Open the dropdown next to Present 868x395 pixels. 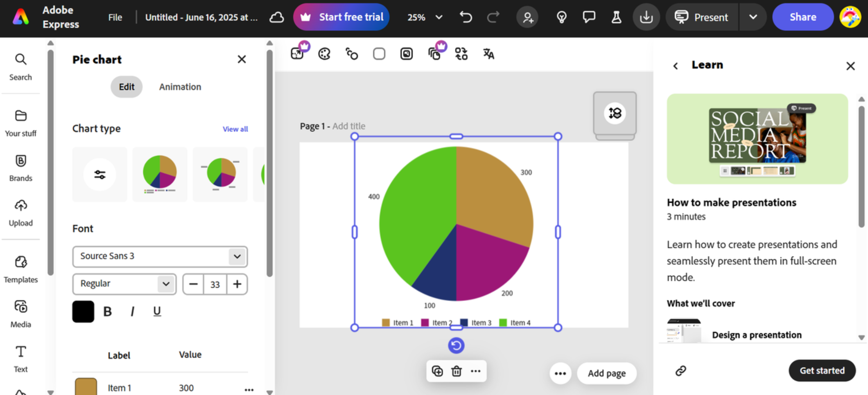click(753, 17)
